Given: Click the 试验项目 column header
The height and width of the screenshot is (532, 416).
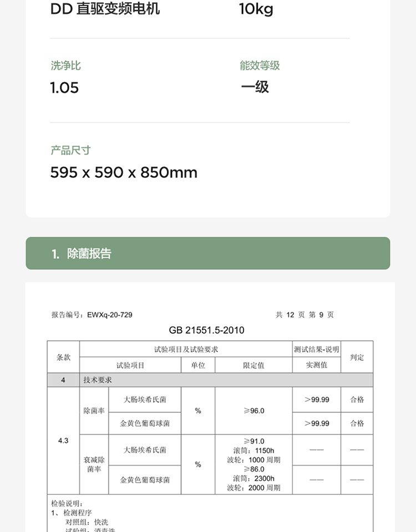Looking at the screenshot, I should tap(130, 365).
